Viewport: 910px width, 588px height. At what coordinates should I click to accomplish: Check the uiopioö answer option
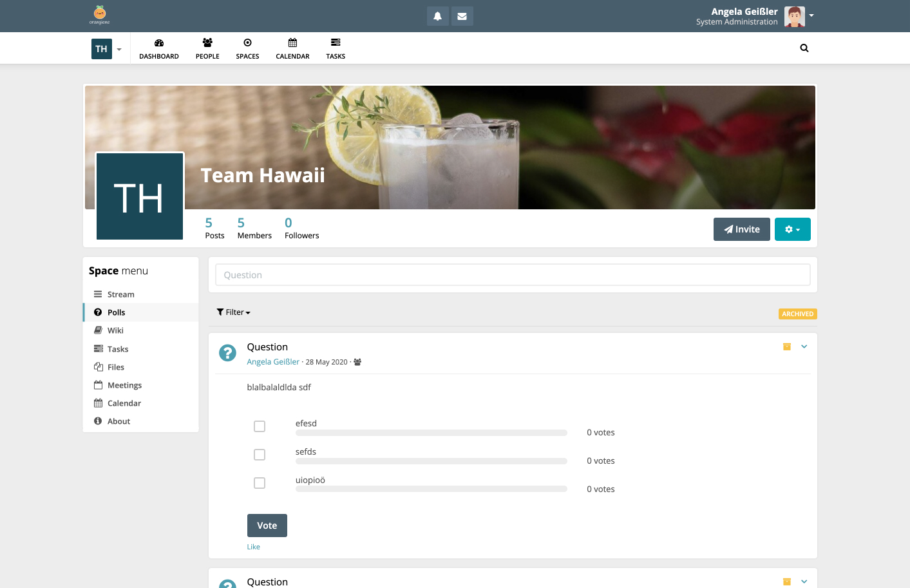tap(260, 483)
